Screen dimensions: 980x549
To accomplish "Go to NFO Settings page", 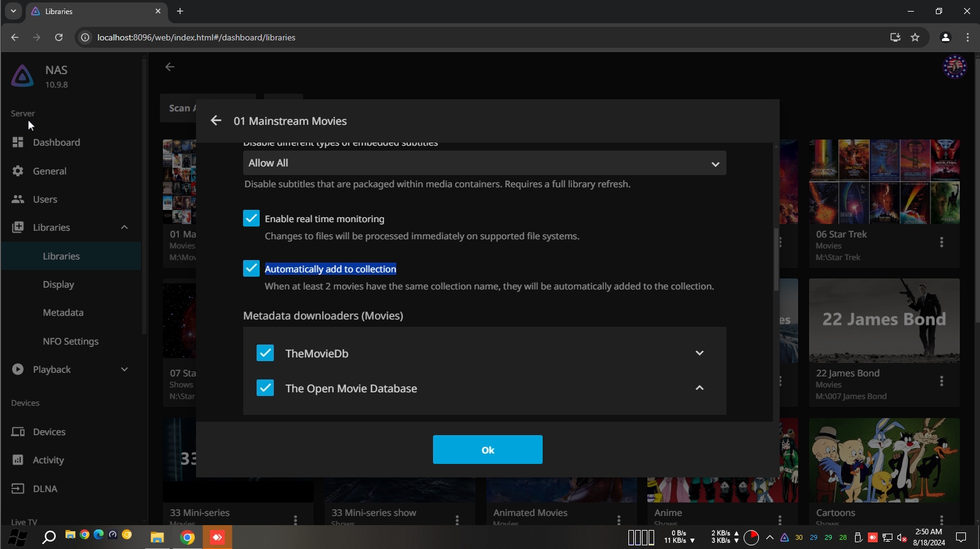I will [70, 342].
